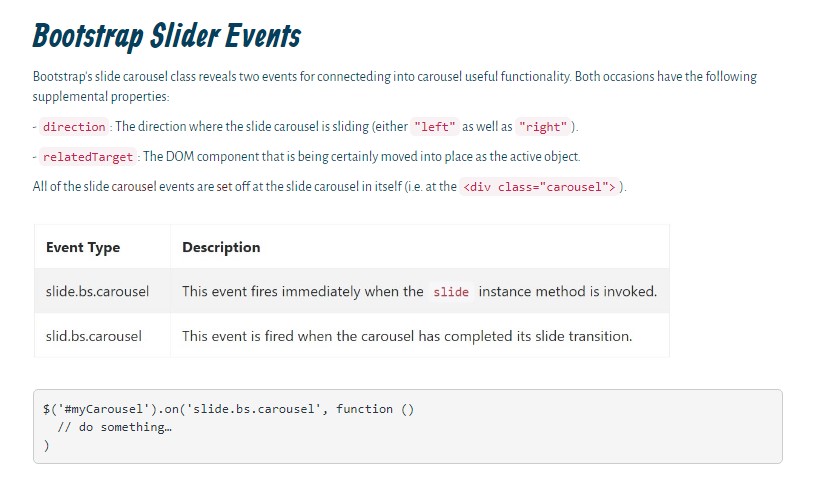Screen dimensions: 813x485
Task: Click the "Bootstrap Slider Events" heading
Action: (x=166, y=37)
